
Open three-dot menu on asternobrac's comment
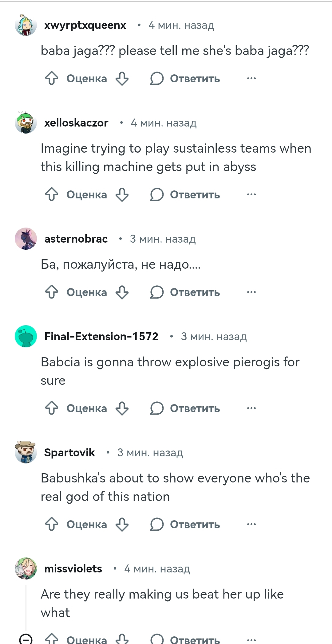coord(251,292)
